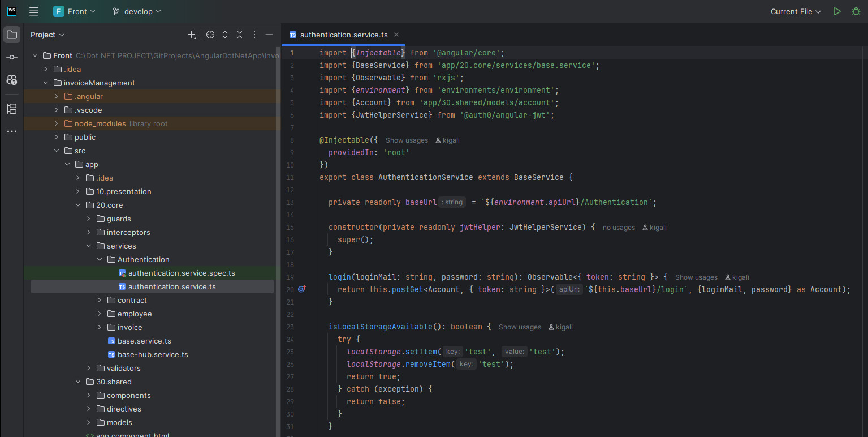This screenshot has width=868, height=437.
Task: Click JwtHelperService in the line 6 import
Action: [x=394, y=115]
